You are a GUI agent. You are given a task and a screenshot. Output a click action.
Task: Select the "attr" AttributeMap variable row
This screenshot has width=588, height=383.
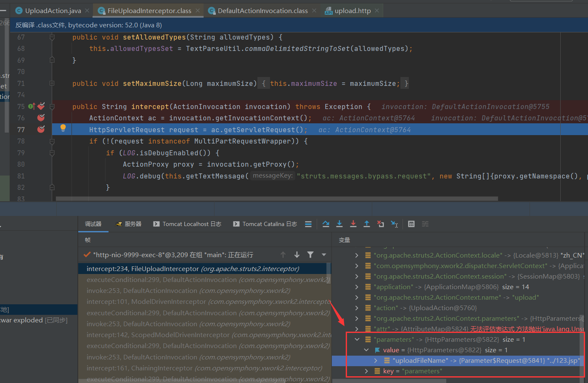(x=458, y=329)
